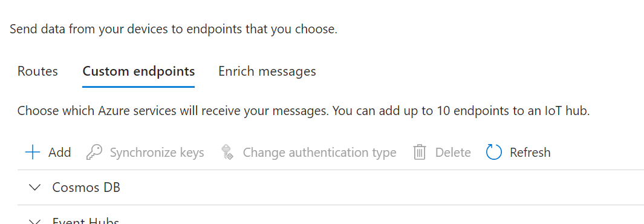The image size is (644, 224).
Task: Switch to the Enrich messages tab
Action: tap(267, 71)
